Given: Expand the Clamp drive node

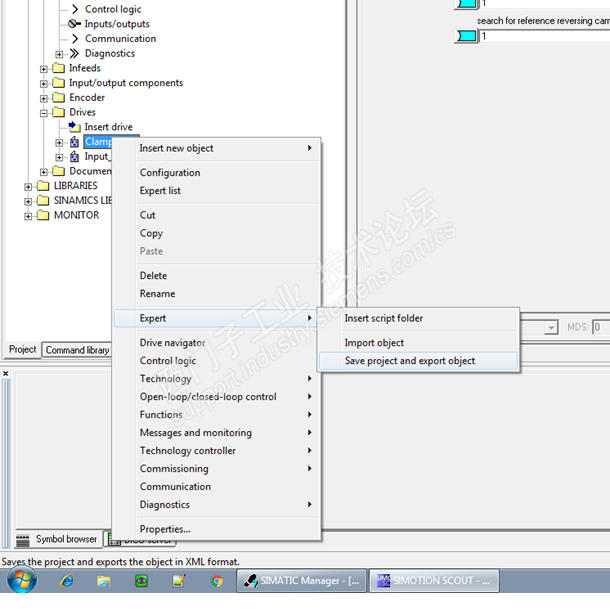Looking at the screenshot, I should (x=59, y=143).
